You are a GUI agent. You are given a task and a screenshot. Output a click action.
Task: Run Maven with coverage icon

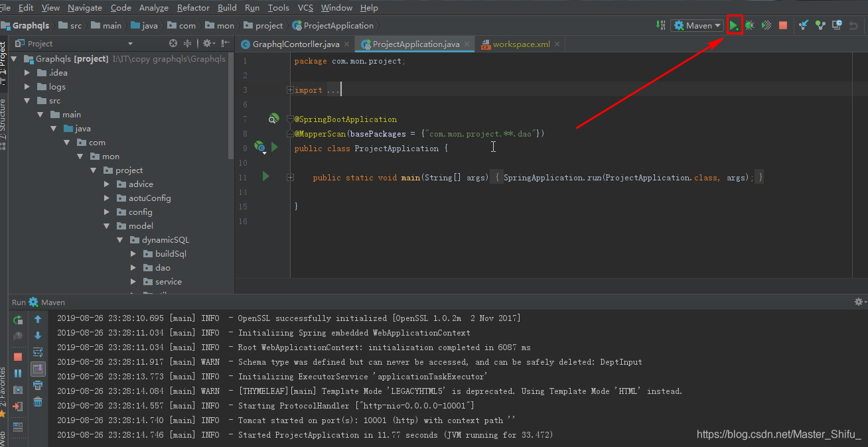click(x=766, y=25)
